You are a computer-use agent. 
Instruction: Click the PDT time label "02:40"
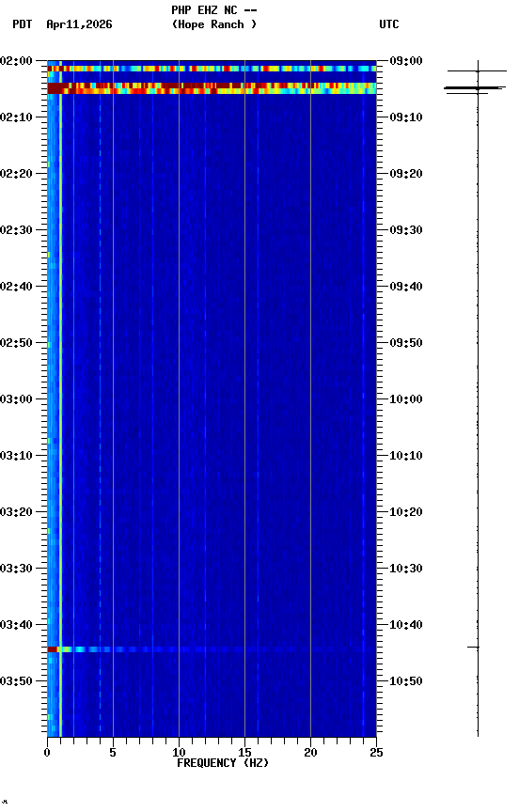point(16,287)
